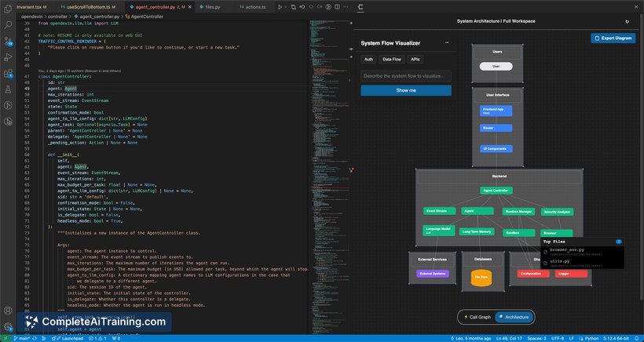Image resolution: width=644 pixels, height=342 pixels.
Task: Select the Event Stream node
Action: 439,211
